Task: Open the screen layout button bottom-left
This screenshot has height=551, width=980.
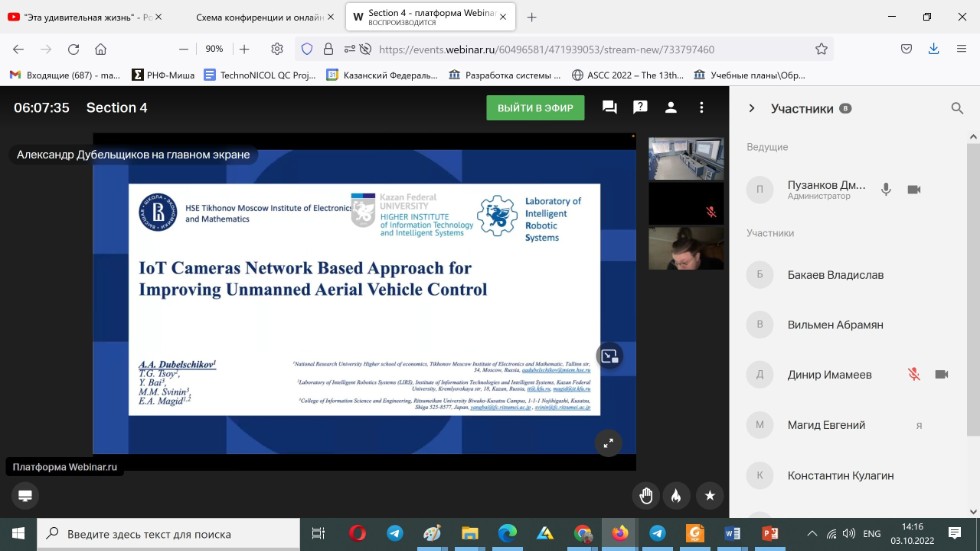Action: (x=25, y=495)
